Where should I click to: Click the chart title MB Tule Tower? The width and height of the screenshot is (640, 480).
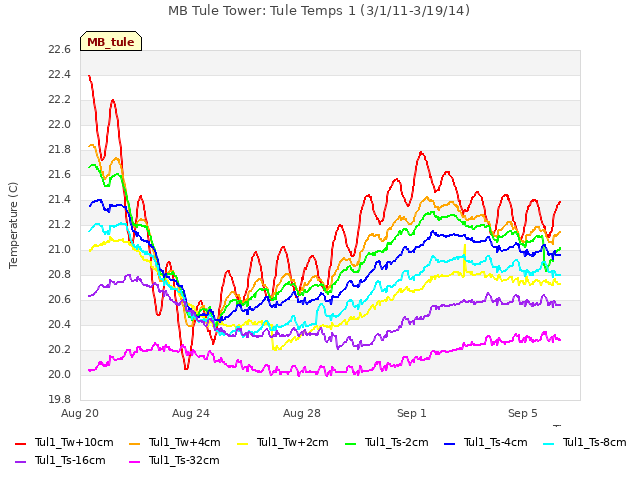tap(319, 10)
